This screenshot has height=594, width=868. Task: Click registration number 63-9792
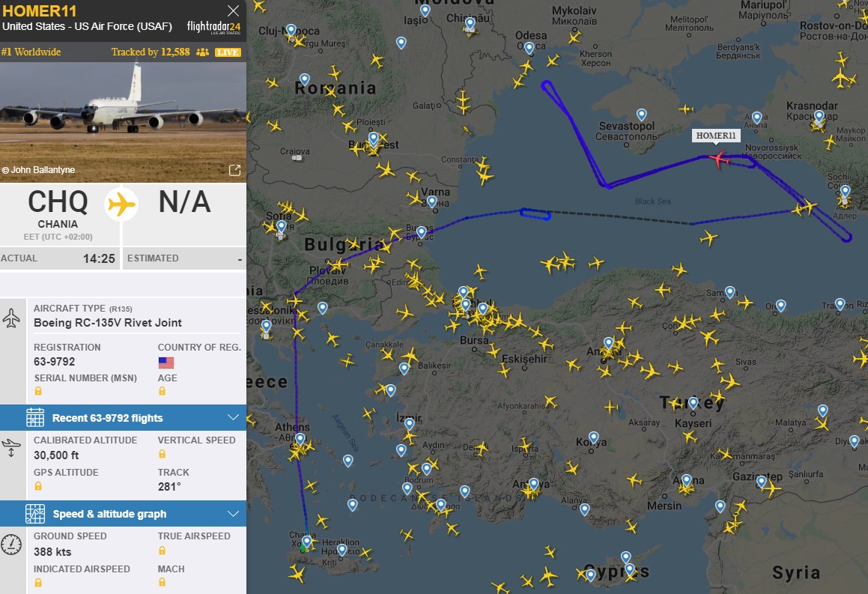(54, 362)
